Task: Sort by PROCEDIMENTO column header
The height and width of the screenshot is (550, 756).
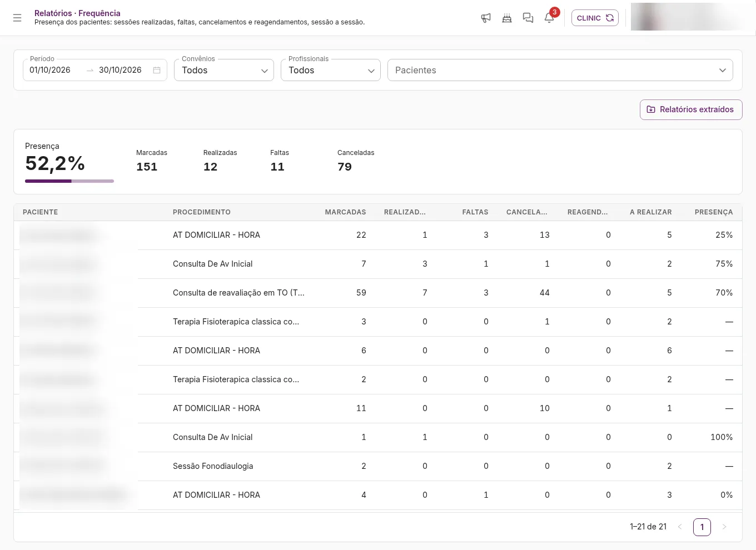Action: click(202, 212)
